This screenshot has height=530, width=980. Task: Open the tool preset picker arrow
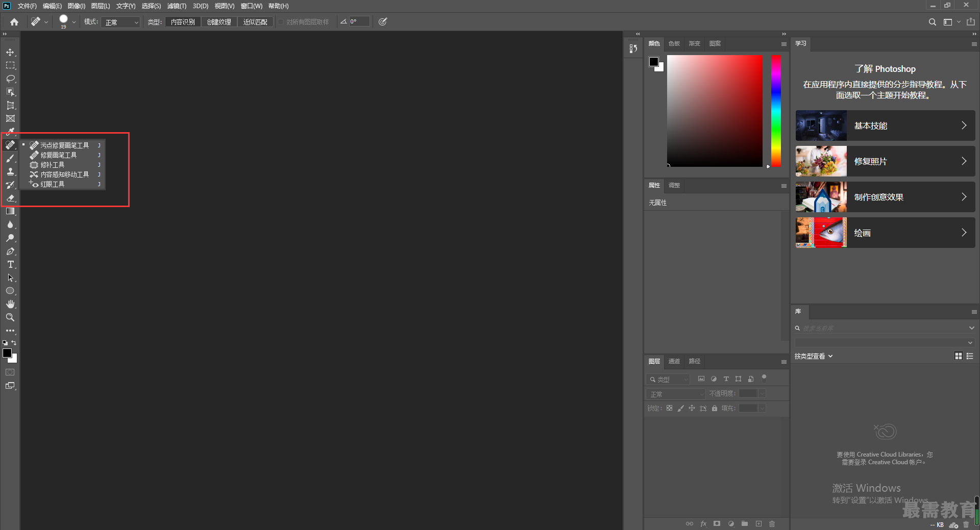(46, 22)
